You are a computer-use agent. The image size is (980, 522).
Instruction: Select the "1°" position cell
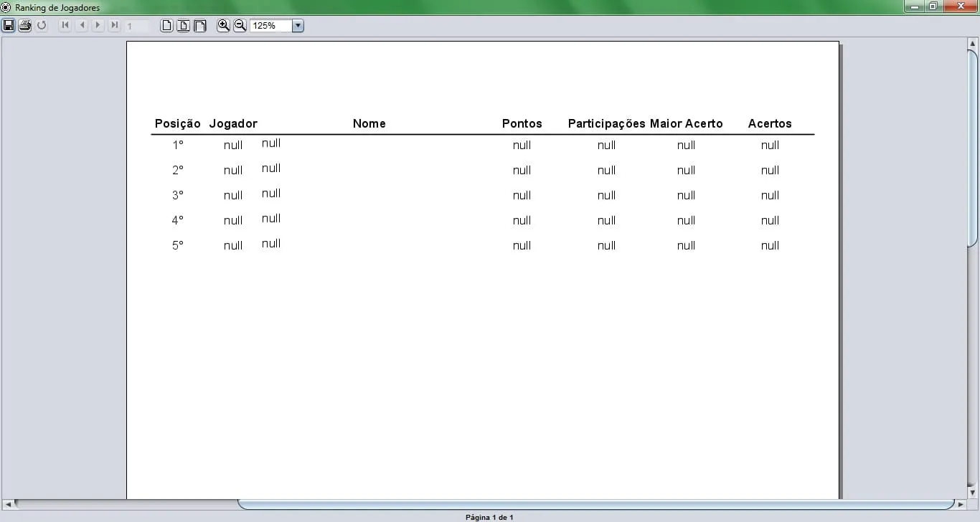[178, 145]
